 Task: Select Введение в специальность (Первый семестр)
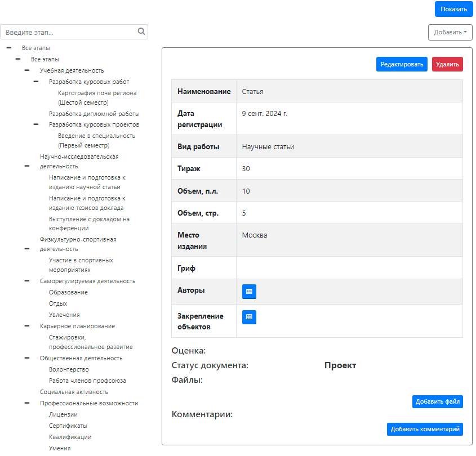(x=96, y=141)
